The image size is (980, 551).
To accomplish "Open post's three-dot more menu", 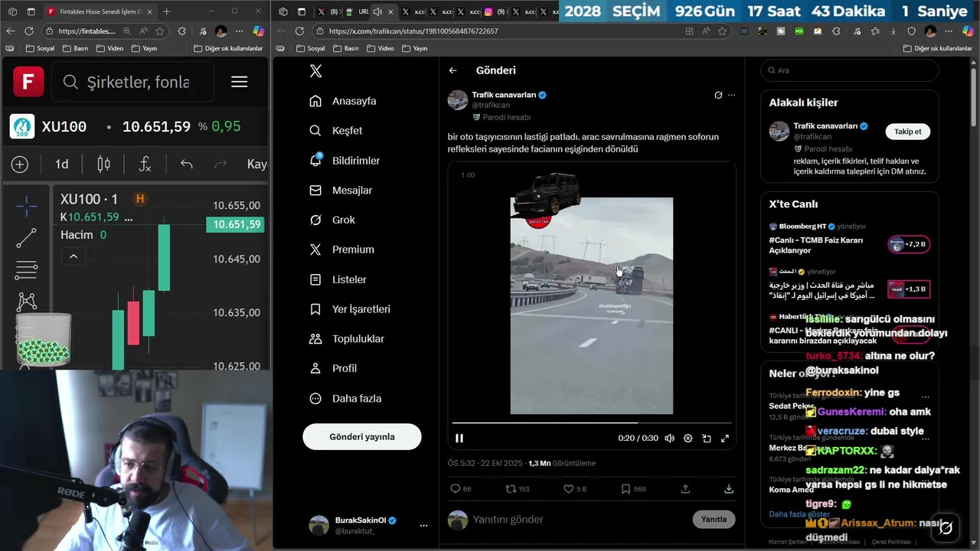I will tap(732, 96).
